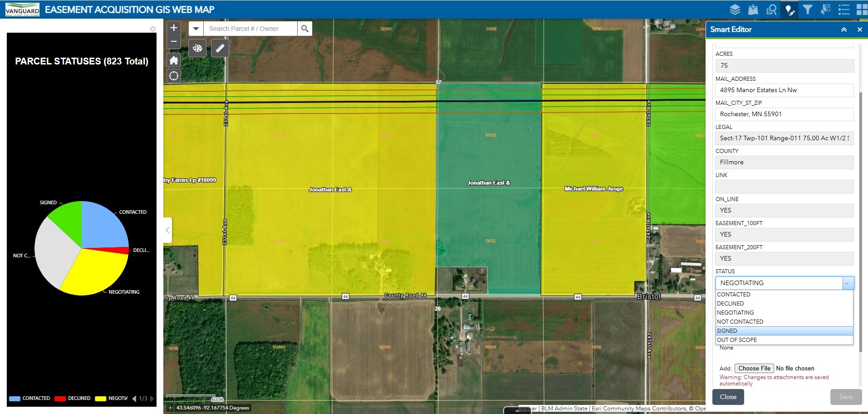Pick SIGNED from the status list

784,331
